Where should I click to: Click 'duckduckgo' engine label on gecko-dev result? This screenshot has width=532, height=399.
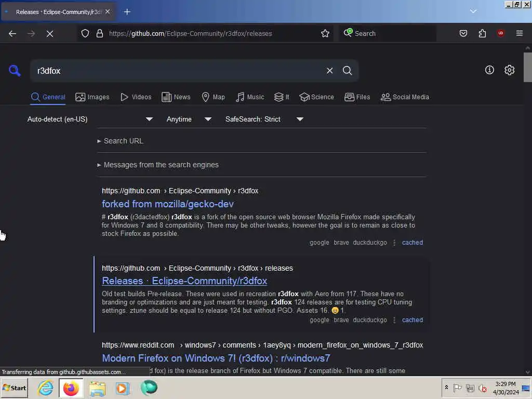point(370,243)
